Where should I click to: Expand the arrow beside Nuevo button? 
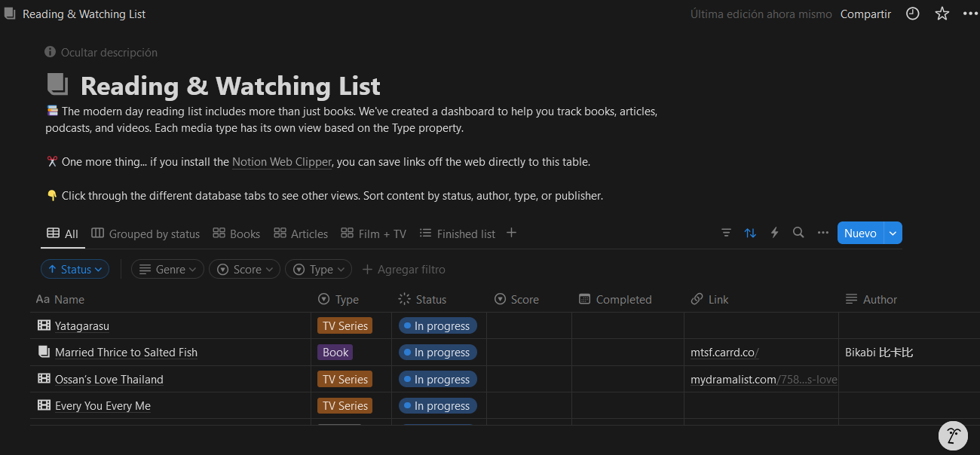[x=893, y=233]
